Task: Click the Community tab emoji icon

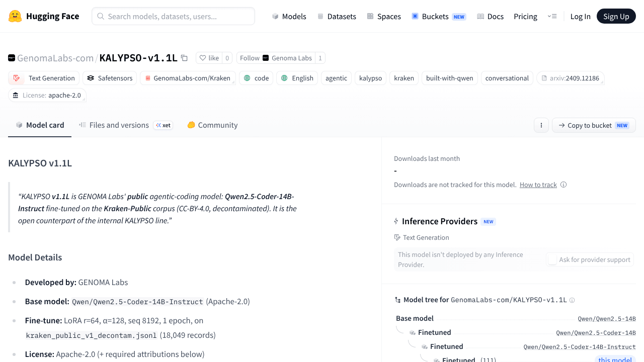Action: (191, 125)
